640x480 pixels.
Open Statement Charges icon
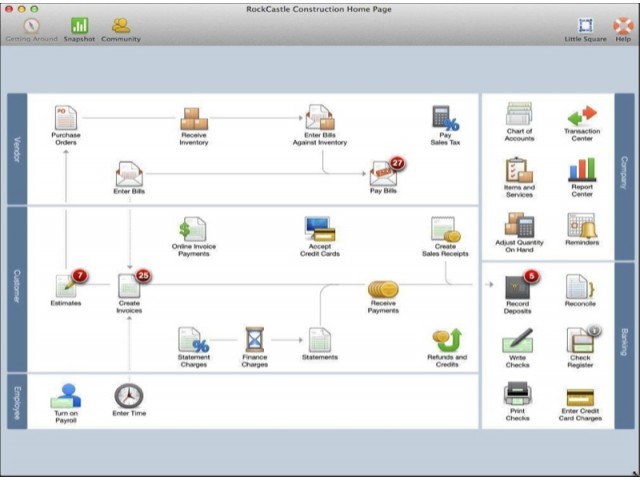(194, 340)
